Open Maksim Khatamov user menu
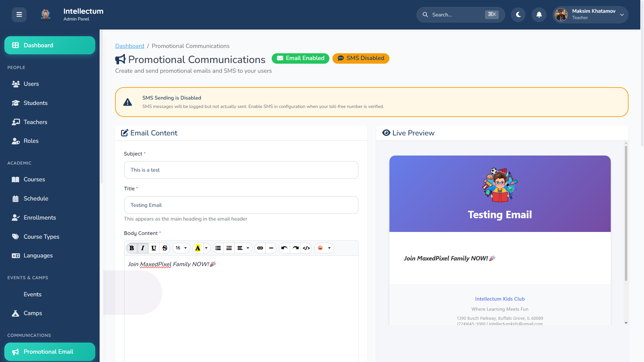Image resolution: width=644 pixels, height=362 pixels. click(590, 15)
